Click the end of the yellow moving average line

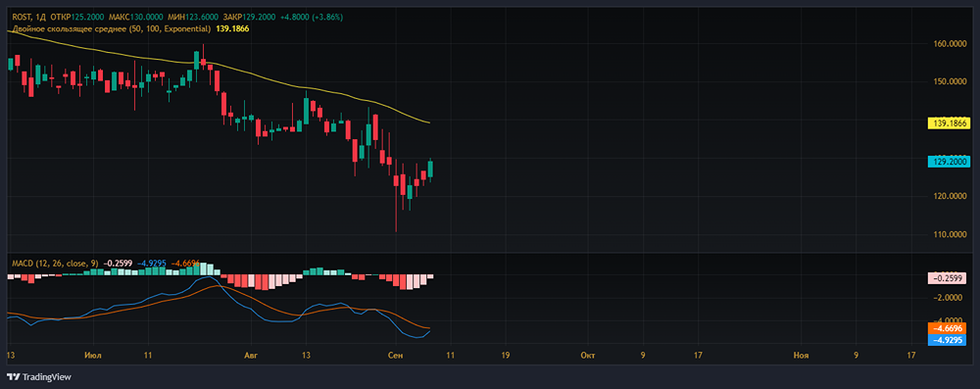pos(429,122)
